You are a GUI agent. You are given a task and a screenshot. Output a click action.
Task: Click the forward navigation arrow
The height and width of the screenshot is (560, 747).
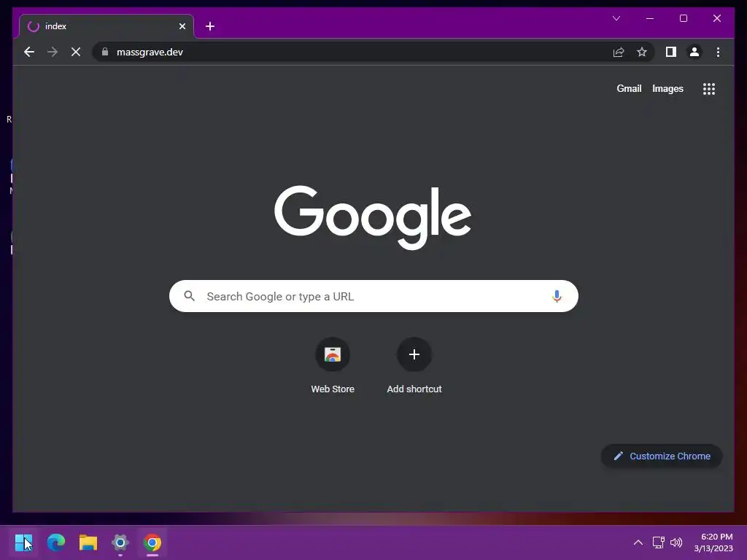pyautogui.click(x=53, y=52)
